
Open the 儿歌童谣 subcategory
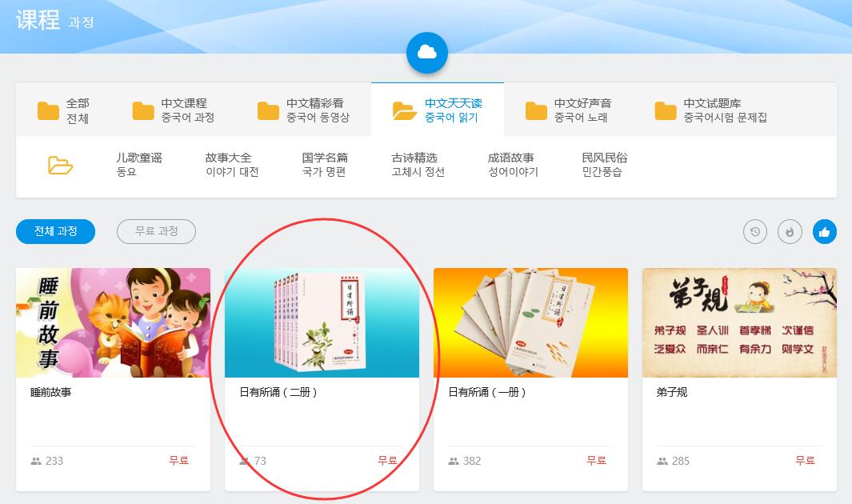pyautogui.click(x=139, y=165)
